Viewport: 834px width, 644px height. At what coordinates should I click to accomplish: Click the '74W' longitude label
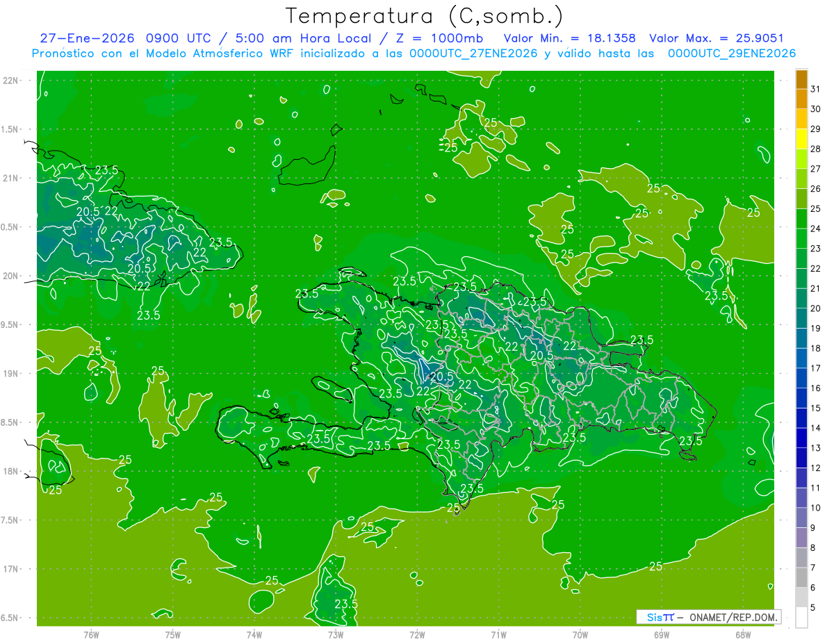[x=254, y=635]
